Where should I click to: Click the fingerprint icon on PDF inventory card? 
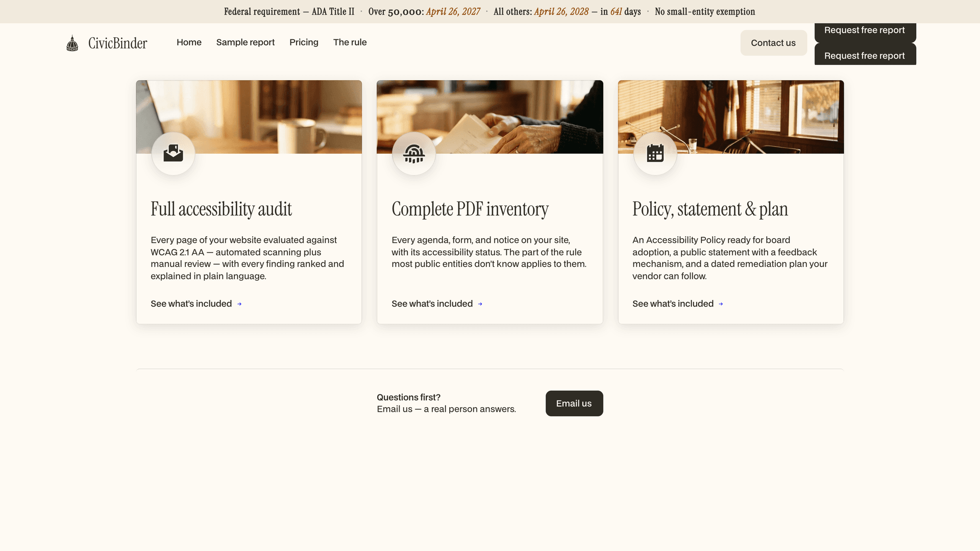(414, 154)
